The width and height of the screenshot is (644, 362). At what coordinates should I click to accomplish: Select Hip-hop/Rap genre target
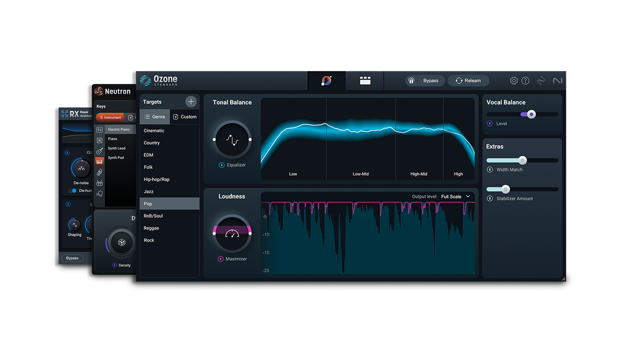[169, 179]
